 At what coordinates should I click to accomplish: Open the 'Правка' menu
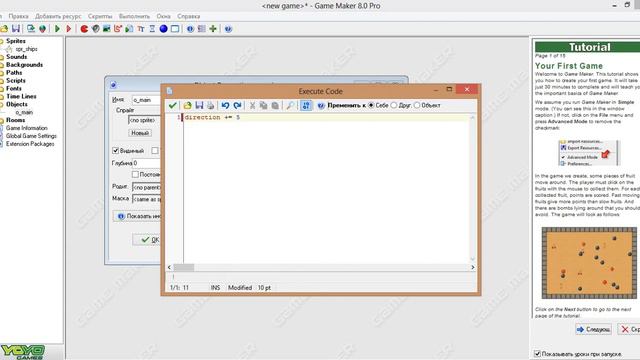point(18,16)
